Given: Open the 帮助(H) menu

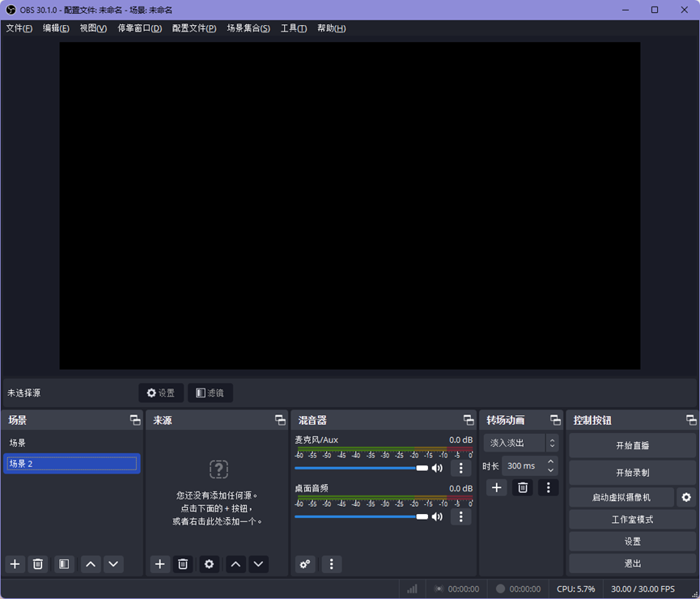Looking at the screenshot, I should [x=331, y=28].
